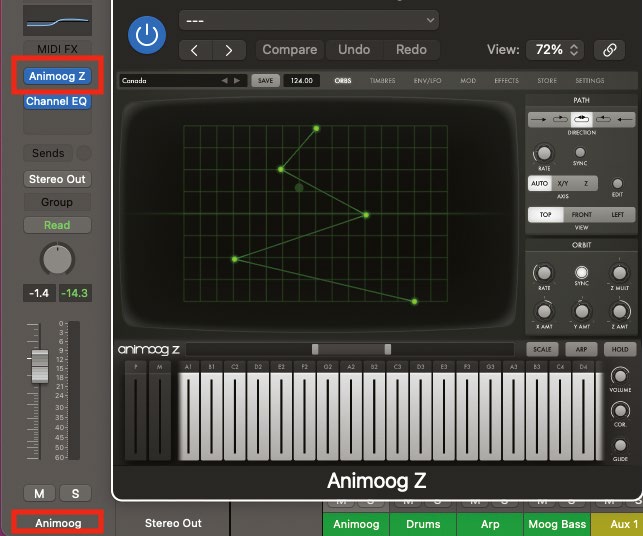Open the Group slot menu
Image resolution: width=643 pixels, height=536 pixels.
click(57, 202)
